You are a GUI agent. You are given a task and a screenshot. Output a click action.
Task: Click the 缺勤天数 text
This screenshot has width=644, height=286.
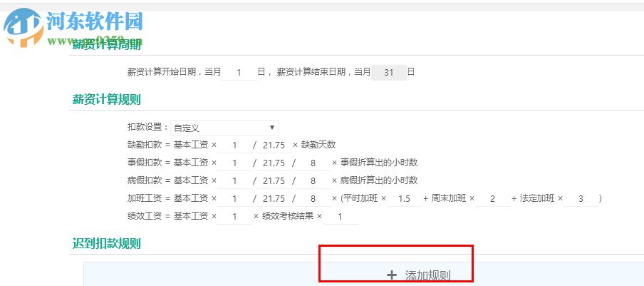(x=318, y=145)
